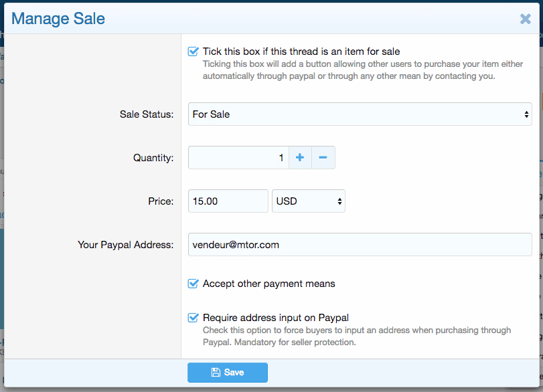Viewport: 543px width, 392px height.
Task: Click the 'Accept other payment means' label text
Action: coord(268,284)
